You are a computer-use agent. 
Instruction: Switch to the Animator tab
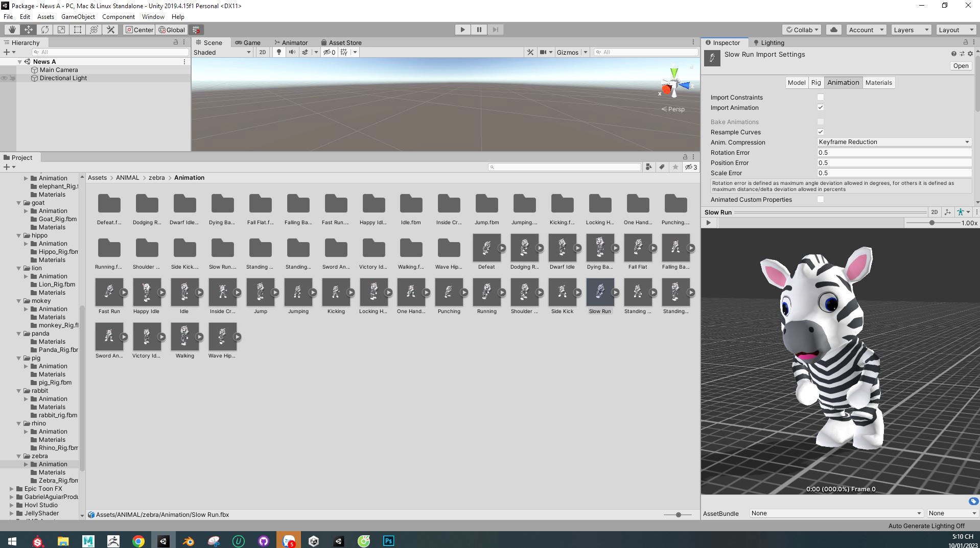[x=291, y=42]
